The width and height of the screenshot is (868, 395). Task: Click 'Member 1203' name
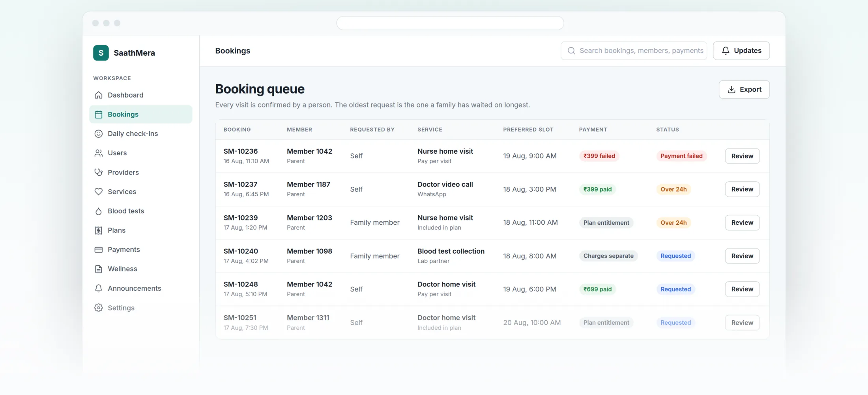tap(309, 218)
